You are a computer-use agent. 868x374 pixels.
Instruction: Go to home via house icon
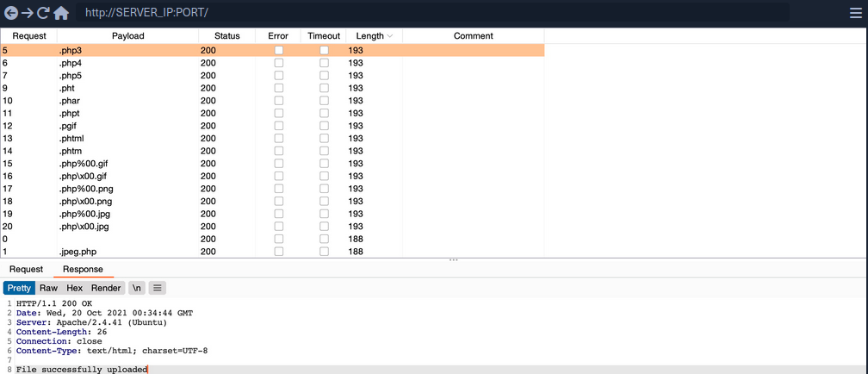(61, 13)
